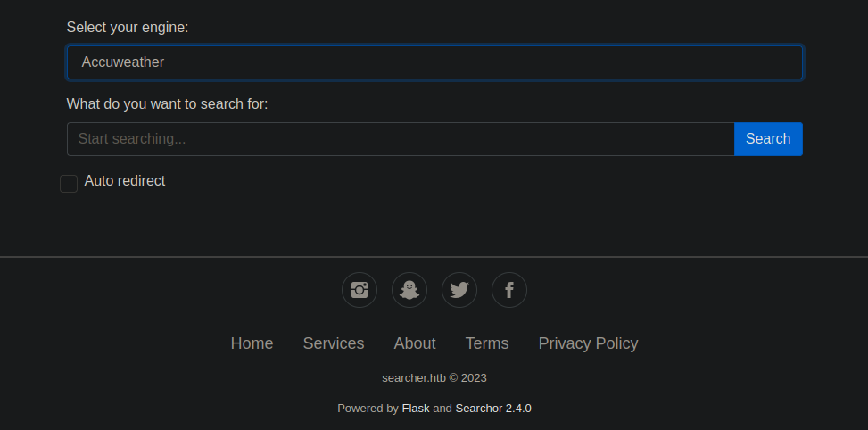
Task: Focus the Start searching input field
Action: (401, 139)
